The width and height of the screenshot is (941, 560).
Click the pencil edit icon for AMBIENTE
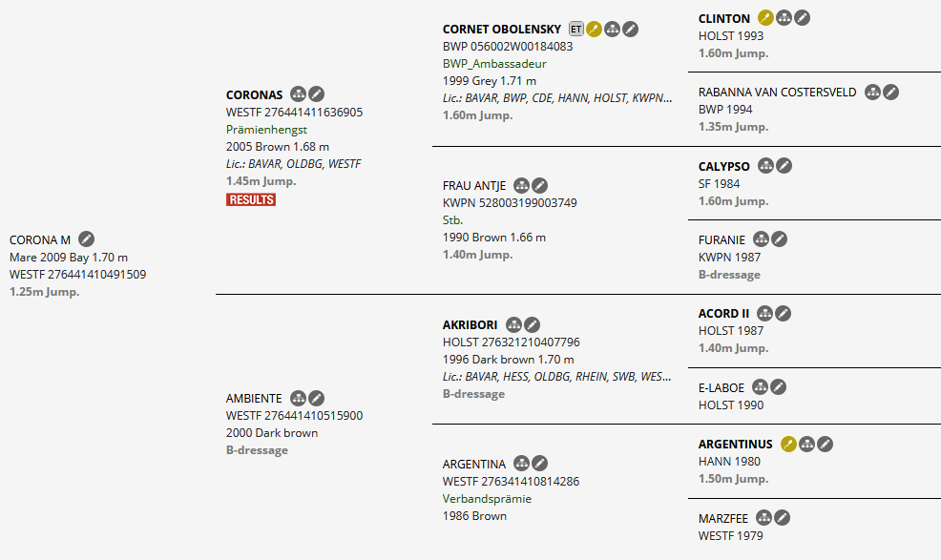(x=316, y=398)
